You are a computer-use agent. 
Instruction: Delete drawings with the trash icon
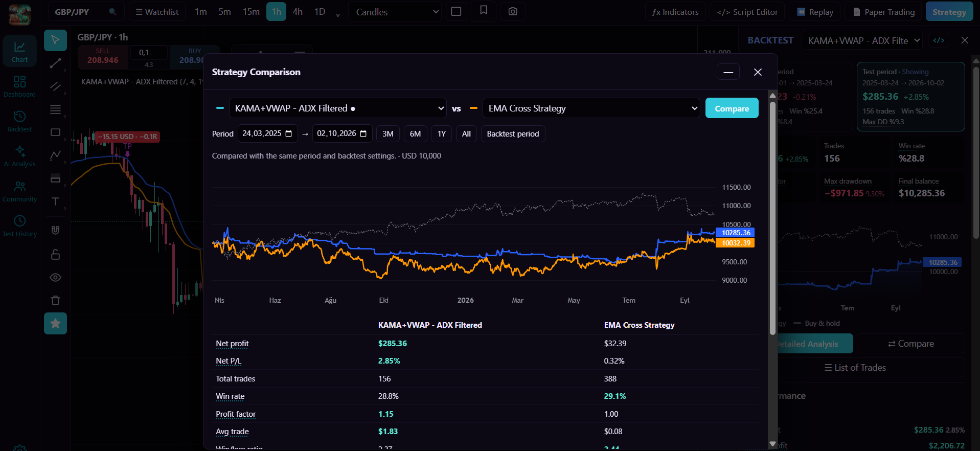point(55,300)
